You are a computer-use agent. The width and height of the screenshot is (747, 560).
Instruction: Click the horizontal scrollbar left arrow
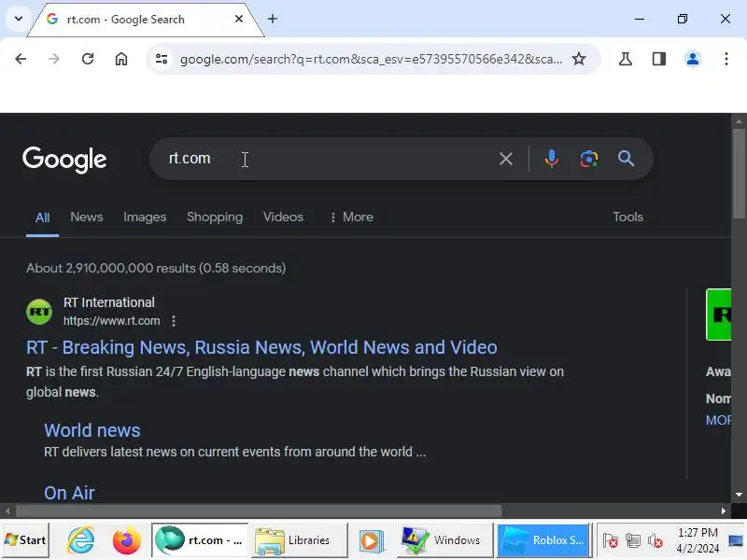pos(7,511)
